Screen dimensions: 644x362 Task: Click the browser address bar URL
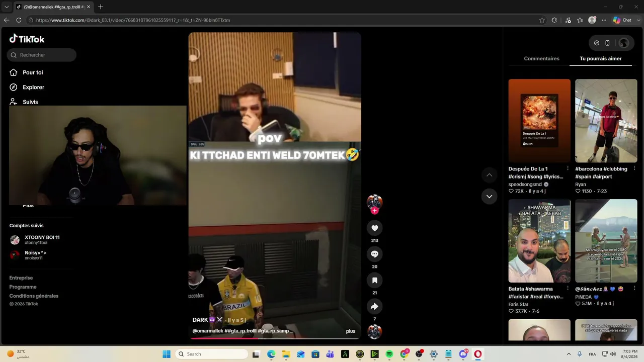point(133,20)
